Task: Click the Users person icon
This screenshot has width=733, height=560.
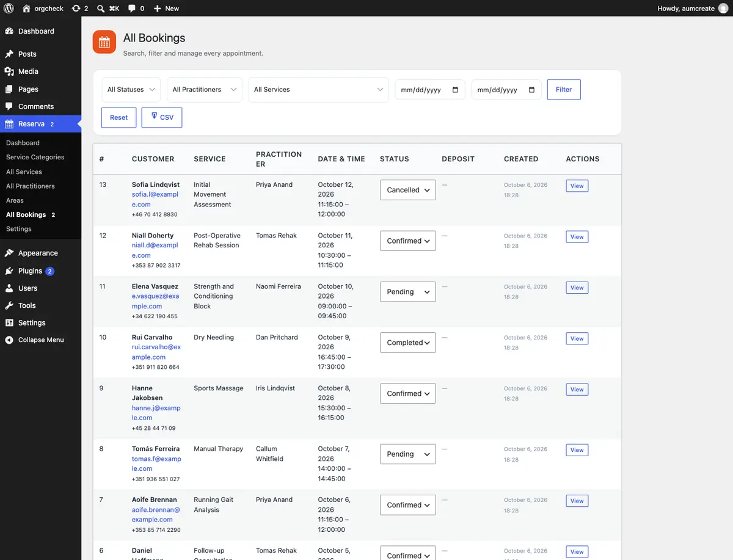Action: coord(9,288)
